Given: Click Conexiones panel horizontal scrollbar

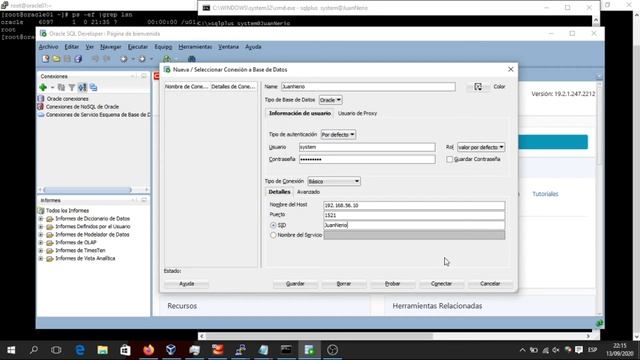Looking at the screenshot, I should point(87,190).
